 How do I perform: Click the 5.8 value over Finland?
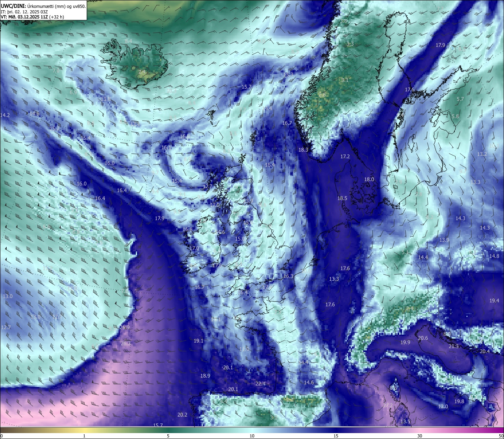[x=455, y=117]
